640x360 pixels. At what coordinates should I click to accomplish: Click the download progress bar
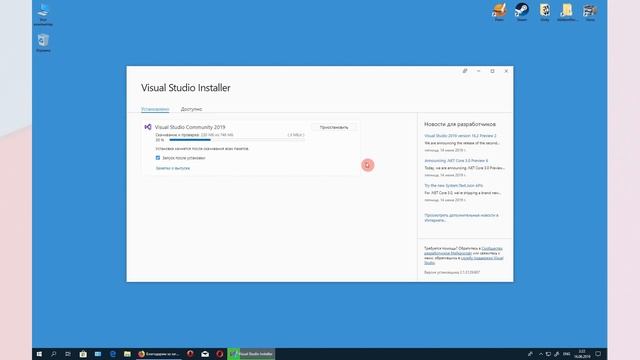click(x=237, y=140)
